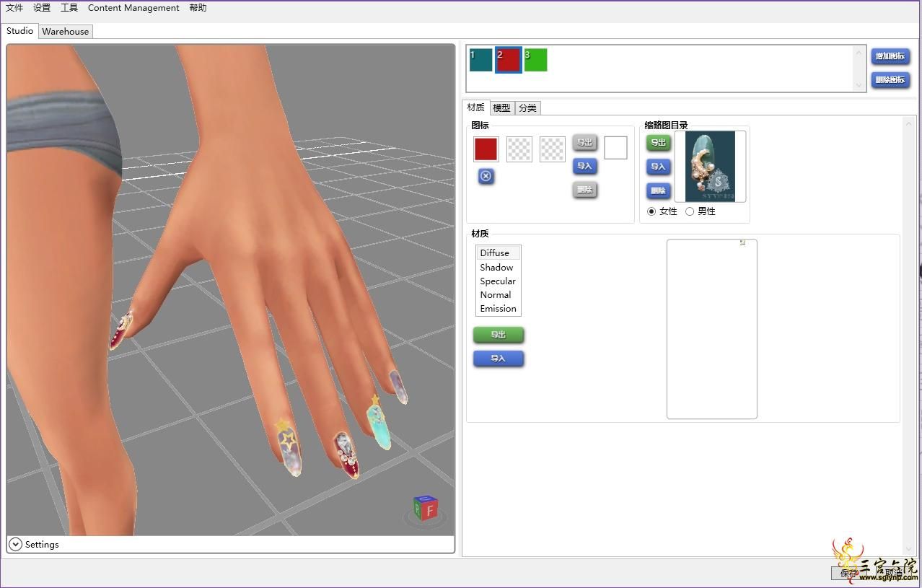Select Emission in the texture list
This screenshot has width=922, height=588.
pyautogui.click(x=498, y=309)
